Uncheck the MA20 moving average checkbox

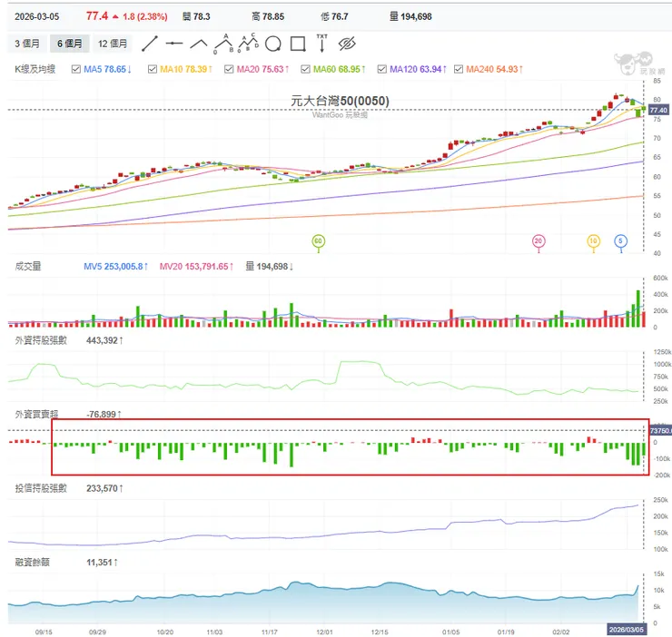point(229,69)
